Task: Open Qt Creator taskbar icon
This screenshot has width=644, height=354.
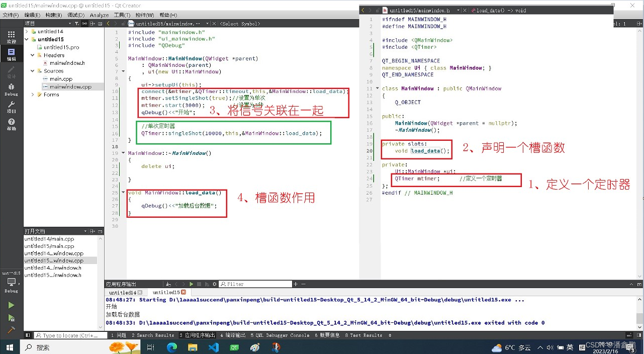Action: [x=234, y=347]
